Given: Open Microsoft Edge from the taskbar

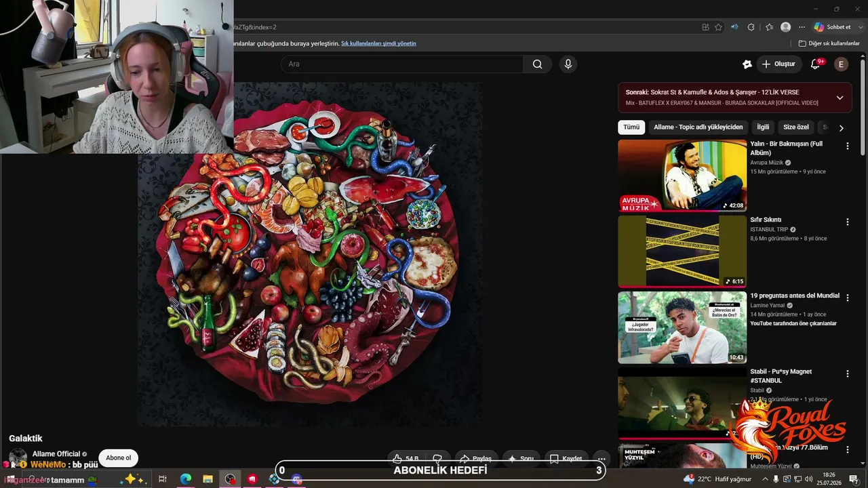Looking at the screenshot, I should [186, 479].
